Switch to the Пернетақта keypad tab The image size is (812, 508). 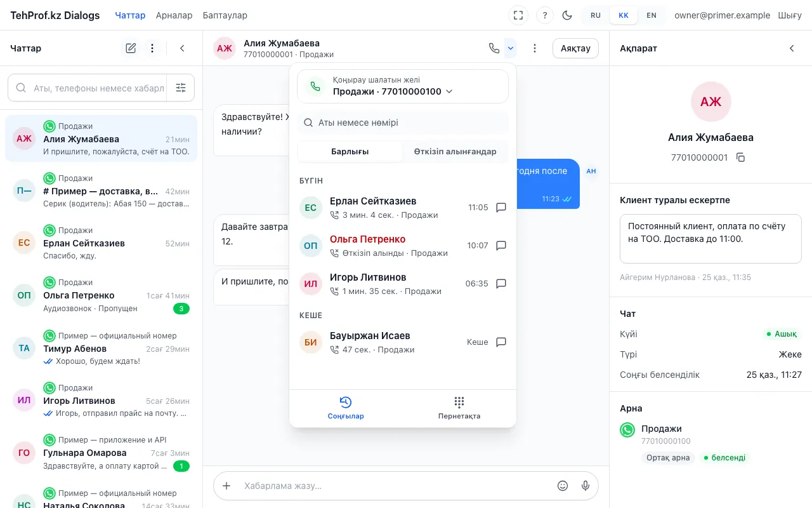[459, 408]
